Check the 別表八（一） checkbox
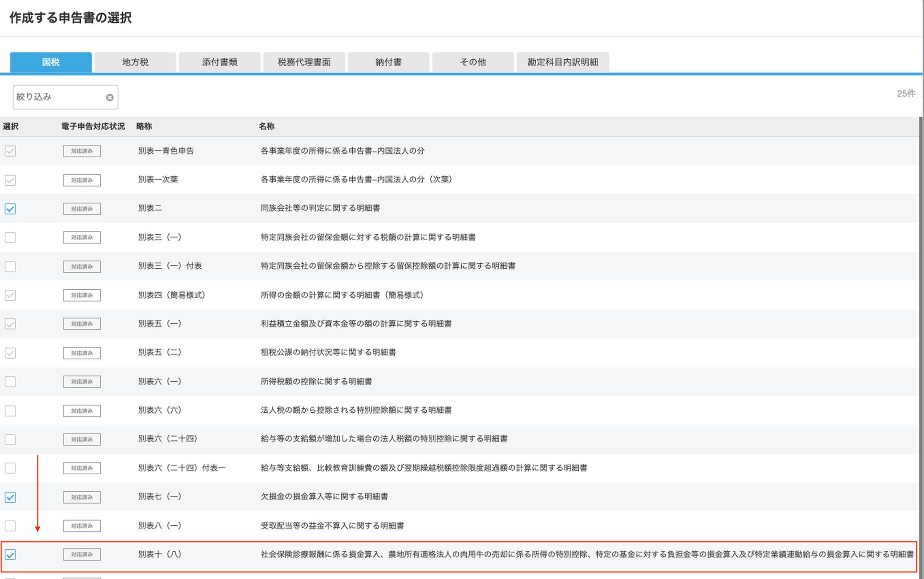The width and height of the screenshot is (924, 579). [10, 526]
